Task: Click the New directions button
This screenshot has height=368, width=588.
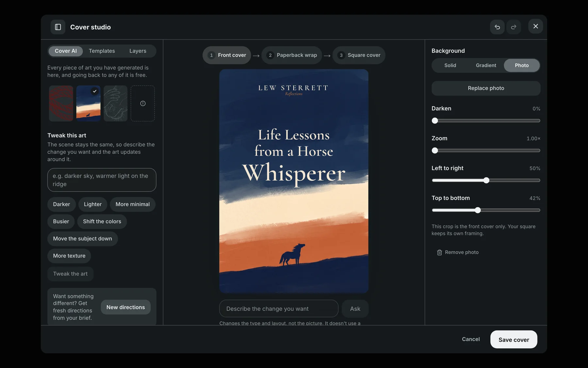Action: (x=126, y=307)
